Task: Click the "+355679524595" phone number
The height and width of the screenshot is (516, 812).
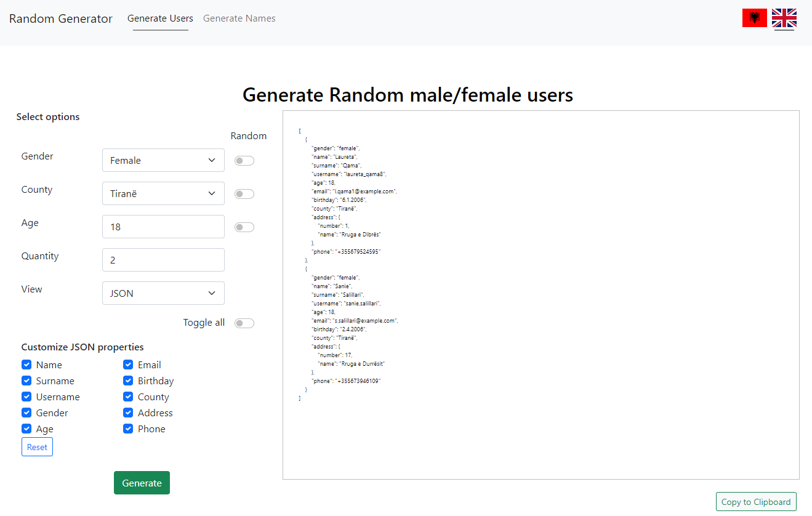Action: [x=358, y=252]
